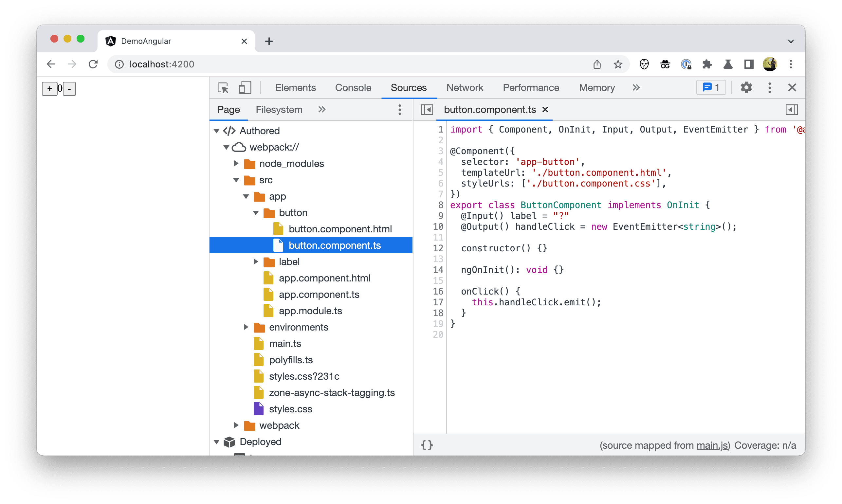Click the Elements panel tab

[x=295, y=87]
